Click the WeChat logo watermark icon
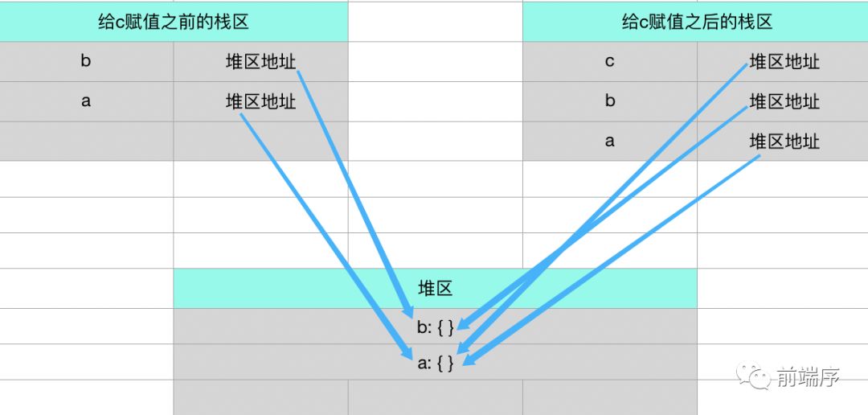Viewport: 868px width, 415px height. point(755,375)
